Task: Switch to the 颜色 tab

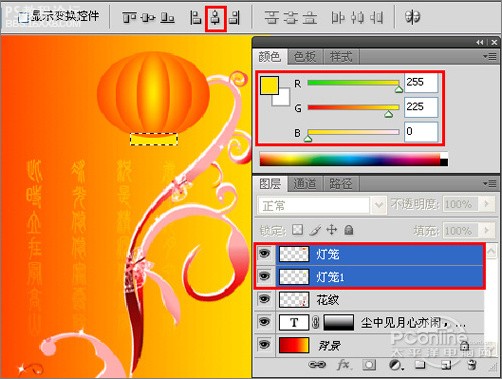Action: 270,57
